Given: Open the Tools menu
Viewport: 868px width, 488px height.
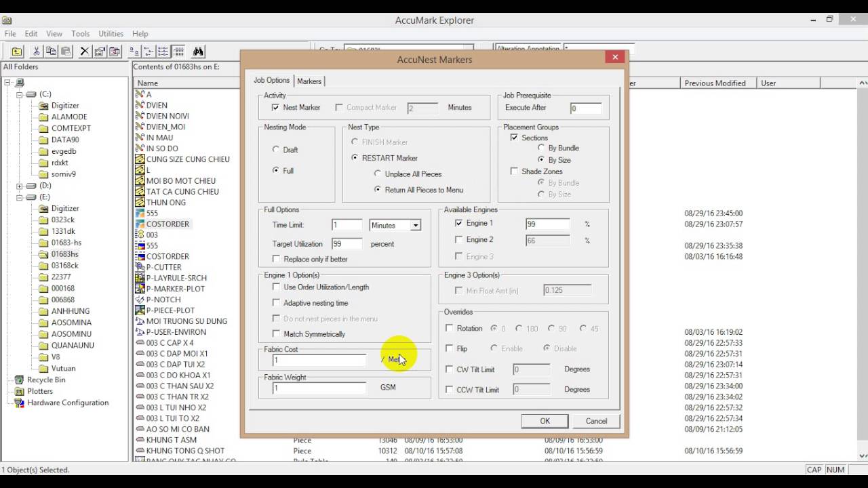Looking at the screenshot, I should point(81,34).
